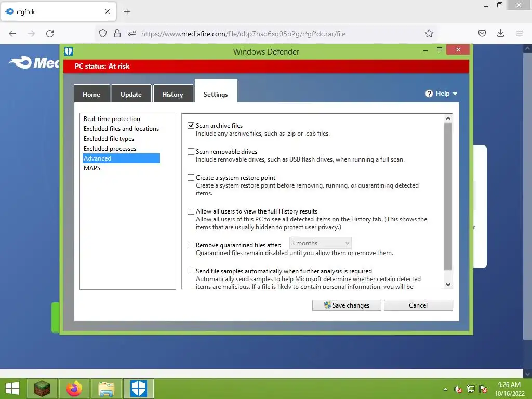
Task: Switch to Firefox on the taskbar
Action: (x=74, y=389)
